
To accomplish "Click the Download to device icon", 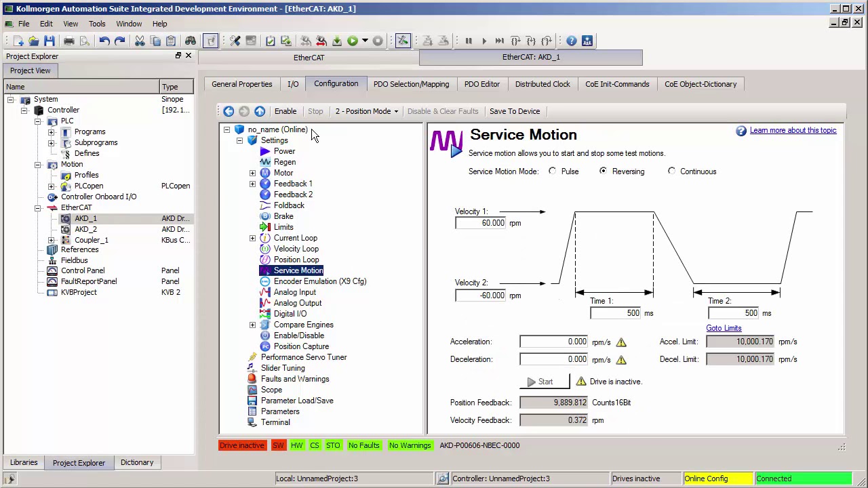I will 336,41.
